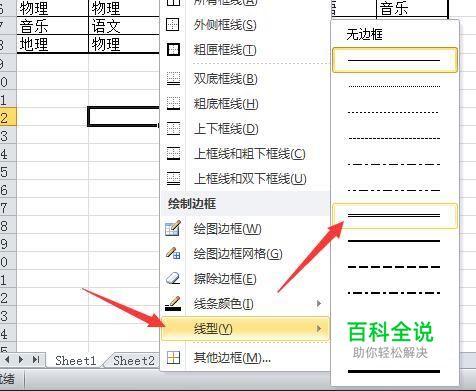
Task: Choose 粗匣框线(T) from border menu
Action: tap(244, 50)
